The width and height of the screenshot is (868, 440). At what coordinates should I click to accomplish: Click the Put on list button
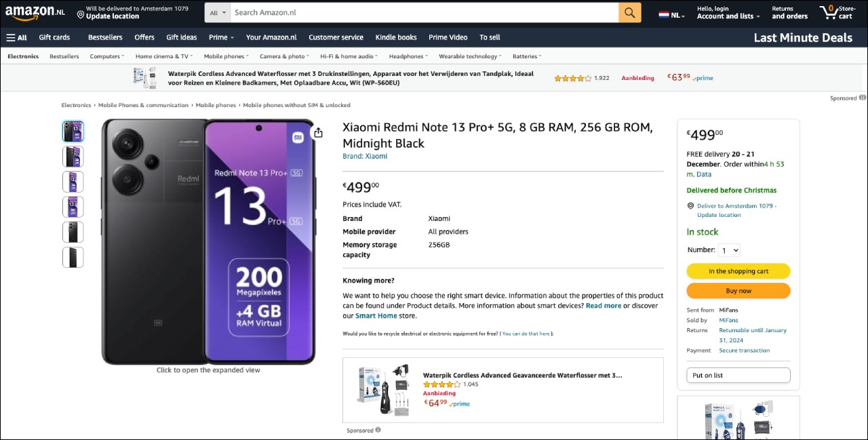pyautogui.click(x=738, y=375)
